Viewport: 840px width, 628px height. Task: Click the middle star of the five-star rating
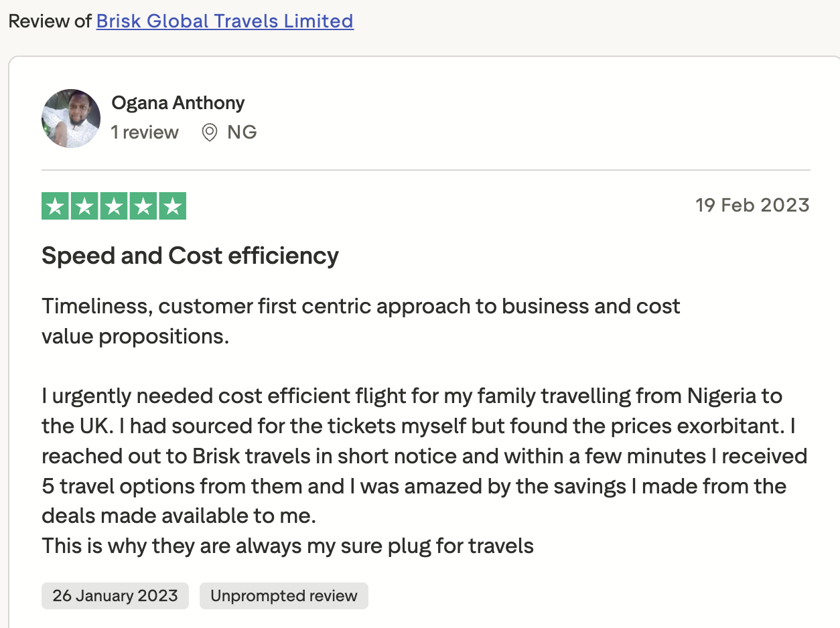(113, 206)
